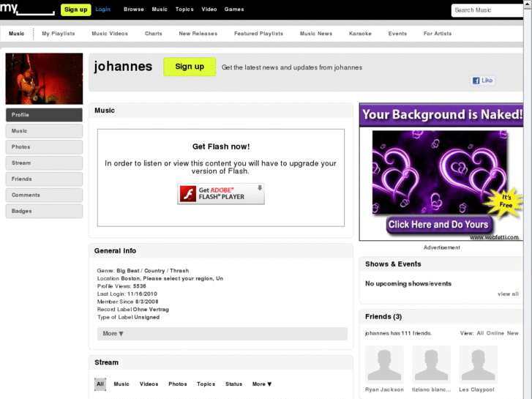Open the Profile sidebar item
The image size is (532, 399).
coord(44,115)
